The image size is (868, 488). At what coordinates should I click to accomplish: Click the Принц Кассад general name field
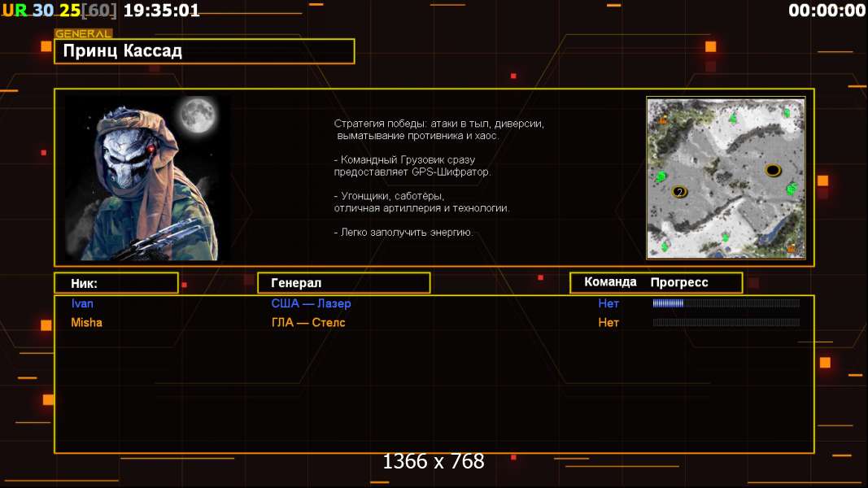(x=204, y=51)
